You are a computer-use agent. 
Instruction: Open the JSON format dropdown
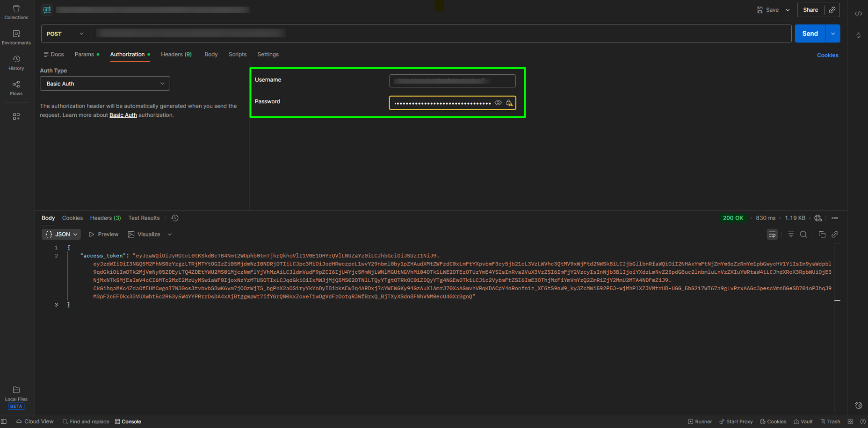click(x=61, y=235)
